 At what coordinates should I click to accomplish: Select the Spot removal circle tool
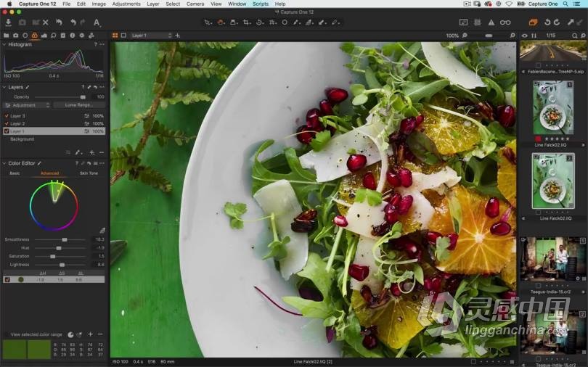pyautogui.click(x=285, y=22)
